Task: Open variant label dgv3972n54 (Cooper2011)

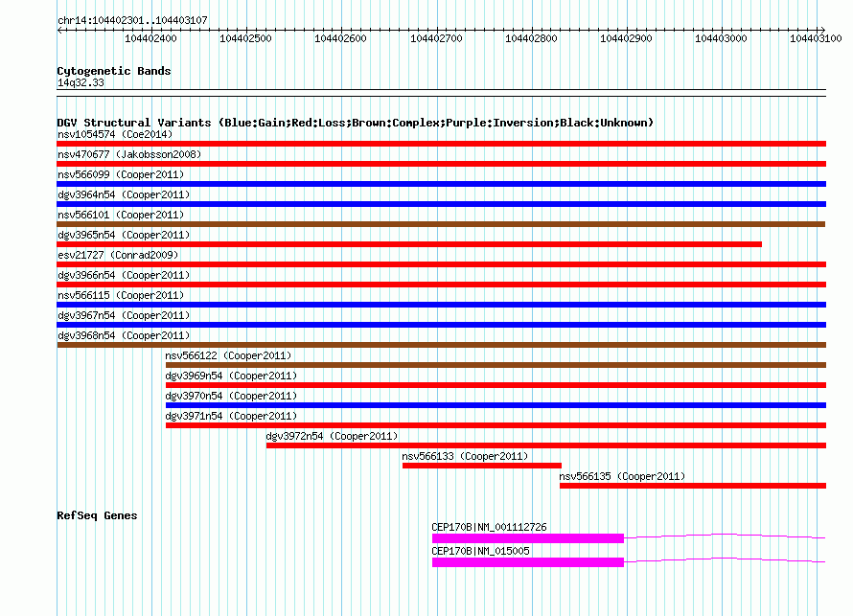Action: tap(332, 436)
